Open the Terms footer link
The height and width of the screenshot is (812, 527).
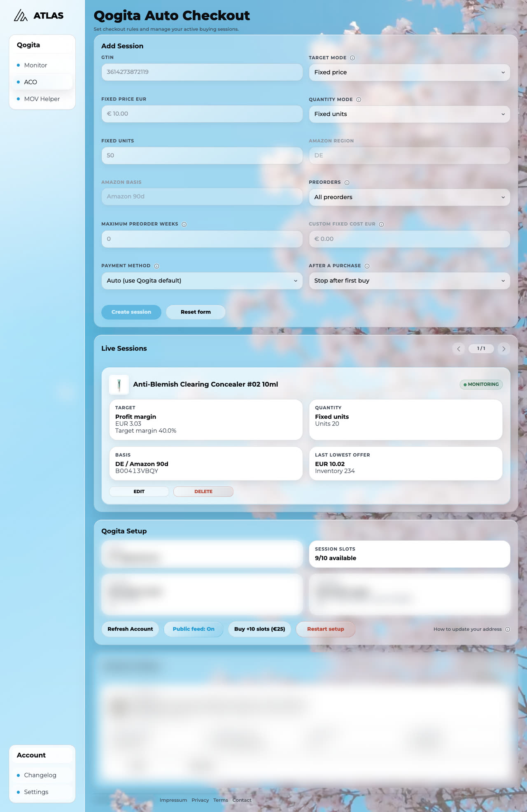[221, 800]
